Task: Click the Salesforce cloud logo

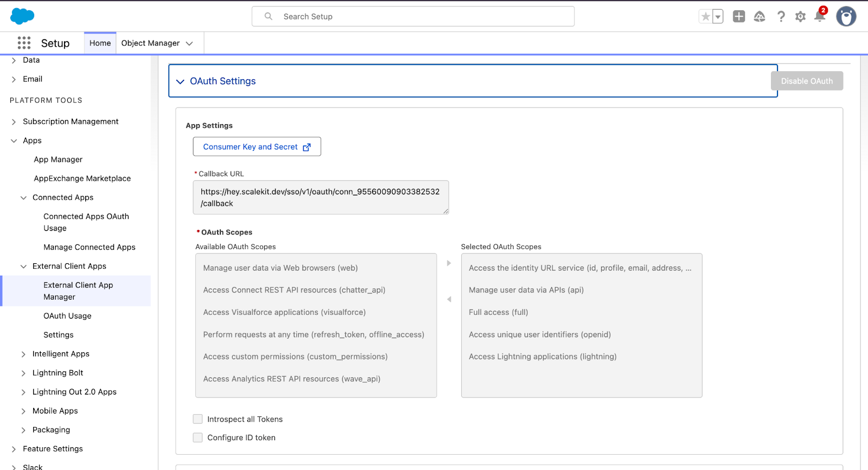Action: click(22, 16)
